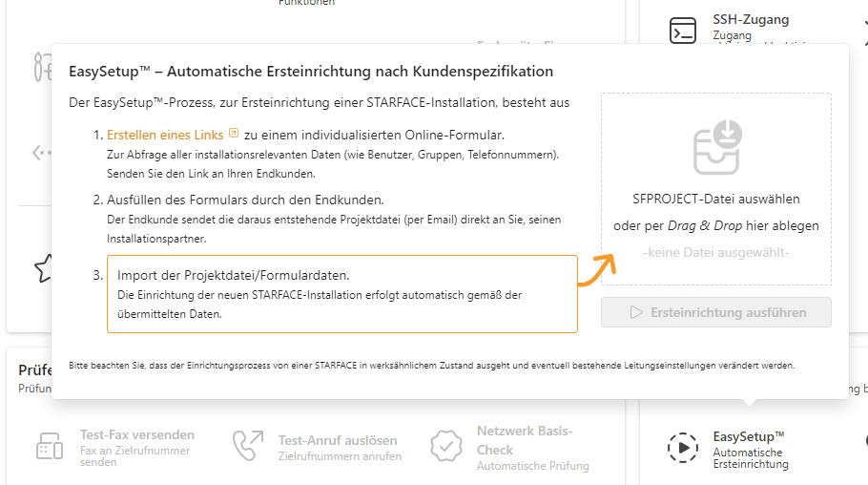Click external link icon beside Erstellen eines Links
The image size is (868, 485).
coord(234,133)
